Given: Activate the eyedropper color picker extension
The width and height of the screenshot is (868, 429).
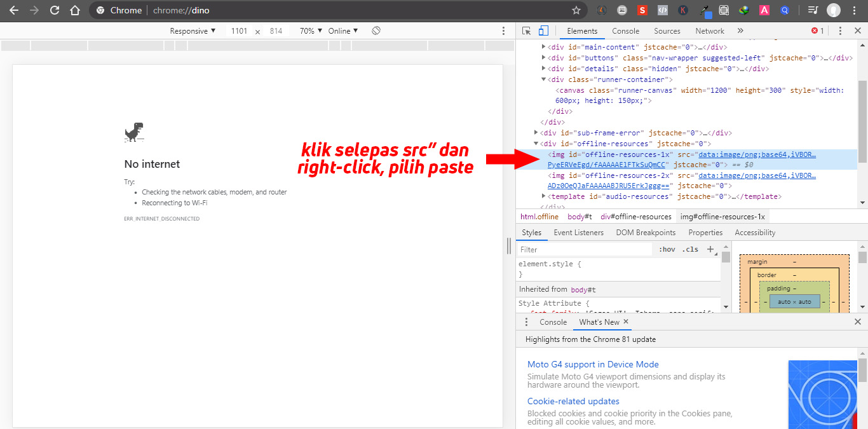Looking at the screenshot, I should coord(704,10).
